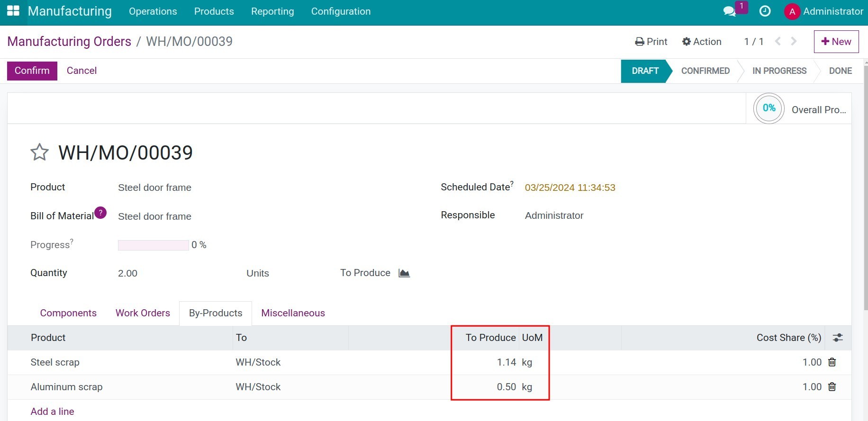Click the Manufacturing app title
Screen dimensions: 868x421
click(x=70, y=11)
